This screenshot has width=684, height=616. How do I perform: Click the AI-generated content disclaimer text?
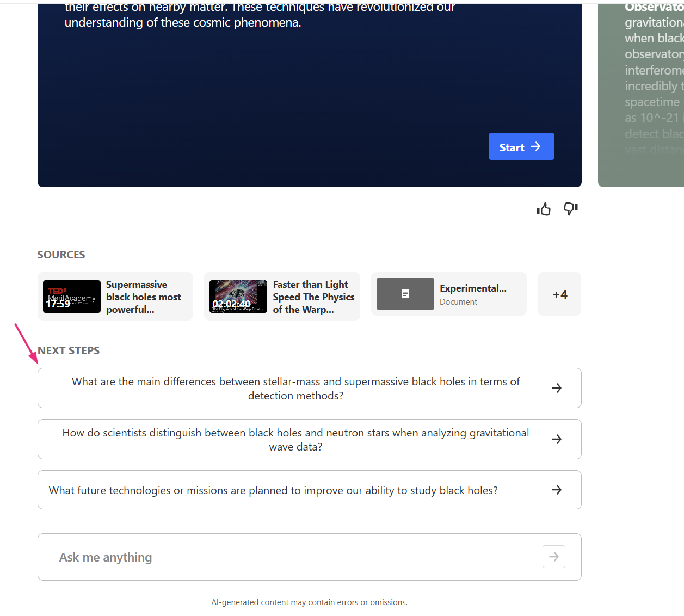pyautogui.click(x=309, y=602)
